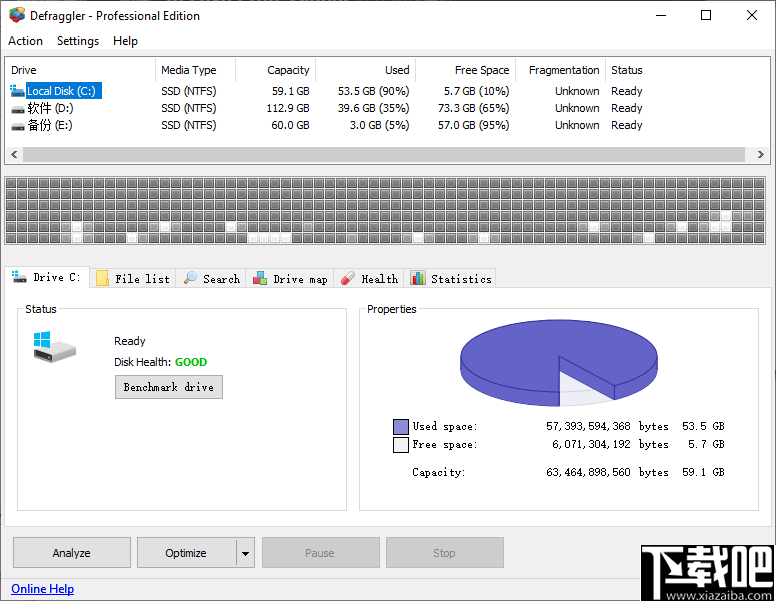Click the 112.9 GB capacity cell
Viewport: 776px width, 601px height.
point(288,108)
